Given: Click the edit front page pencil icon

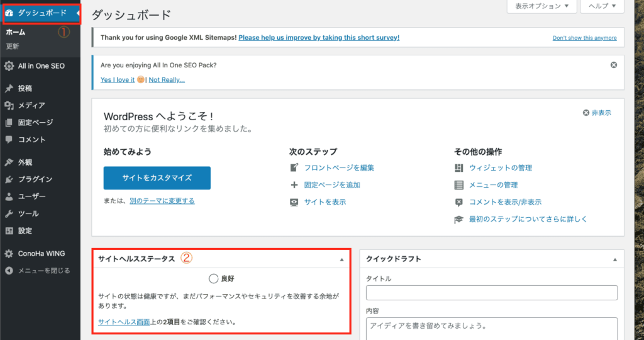Looking at the screenshot, I should coord(294,167).
